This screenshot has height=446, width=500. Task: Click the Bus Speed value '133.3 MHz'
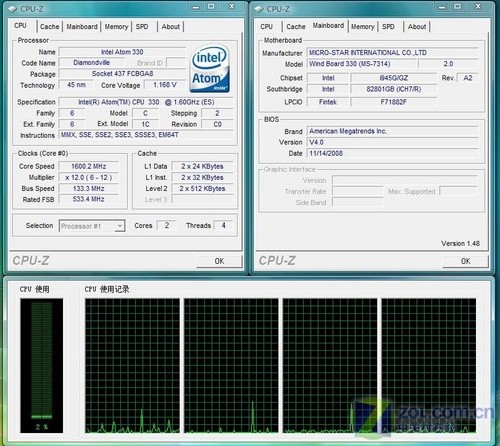[89, 188]
